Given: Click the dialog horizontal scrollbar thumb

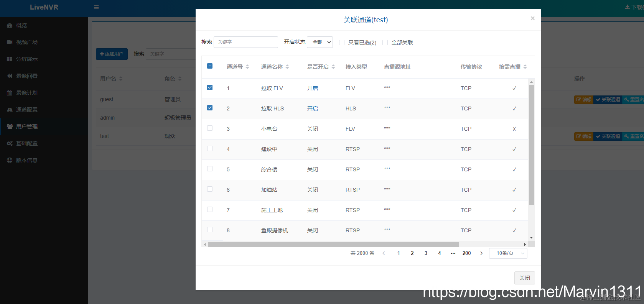Looking at the screenshot, I should point(333,244).
